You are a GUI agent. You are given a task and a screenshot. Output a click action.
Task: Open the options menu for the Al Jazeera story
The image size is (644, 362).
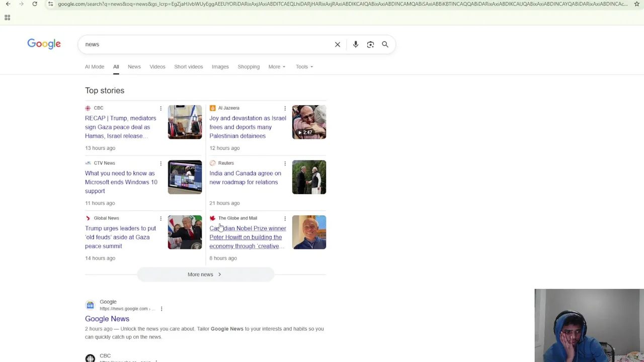coord(285,108)
